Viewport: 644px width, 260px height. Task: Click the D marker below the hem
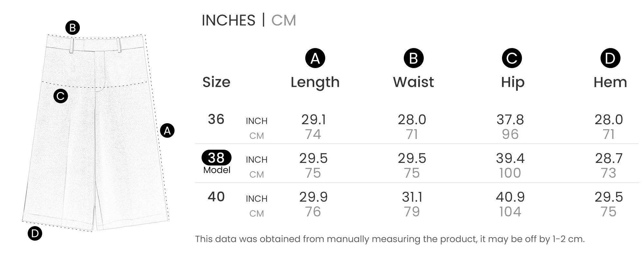35,234
